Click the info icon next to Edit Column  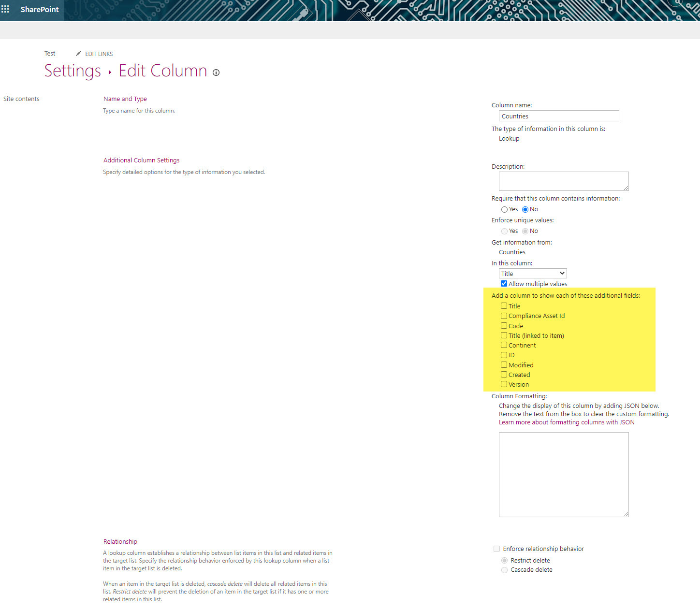point(216,72)
